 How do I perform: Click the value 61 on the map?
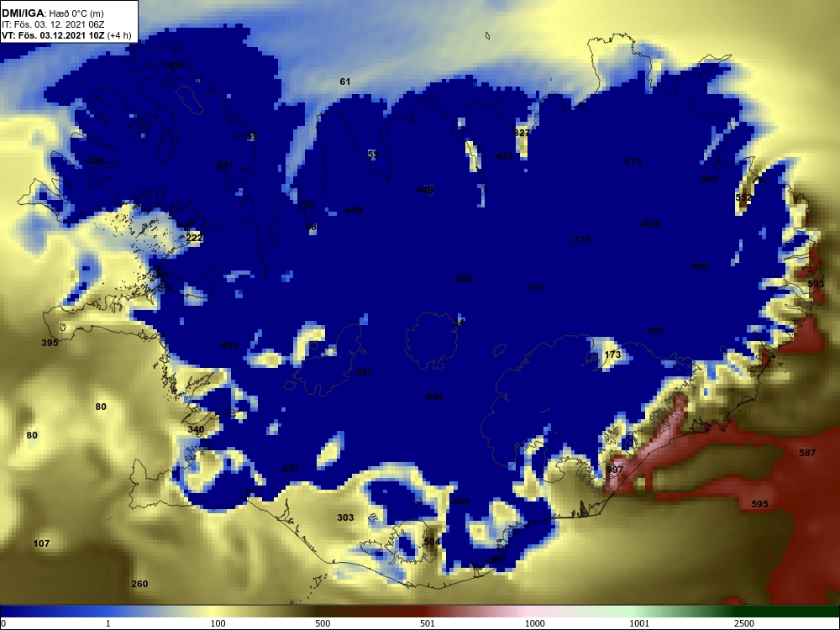[x=345, y=81]
